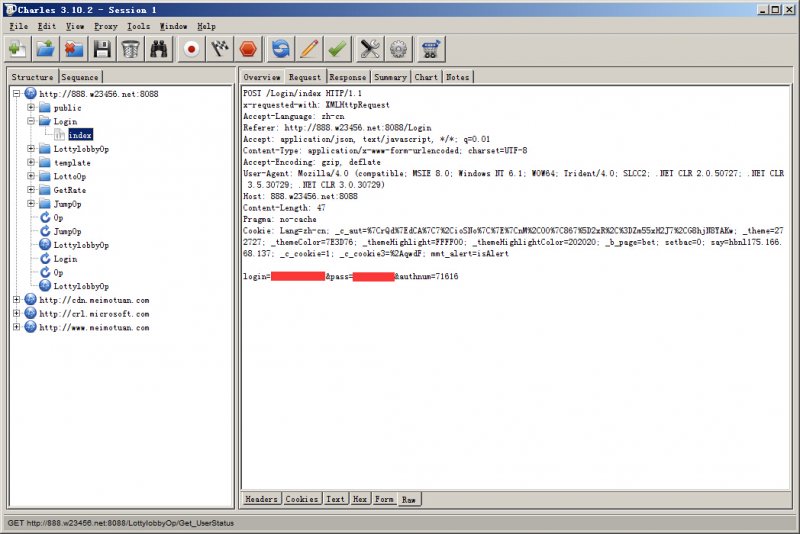This screenshot has height=534, width=800.
Task: Click the Edit request pencil icon
Action: tap(309, 49)
